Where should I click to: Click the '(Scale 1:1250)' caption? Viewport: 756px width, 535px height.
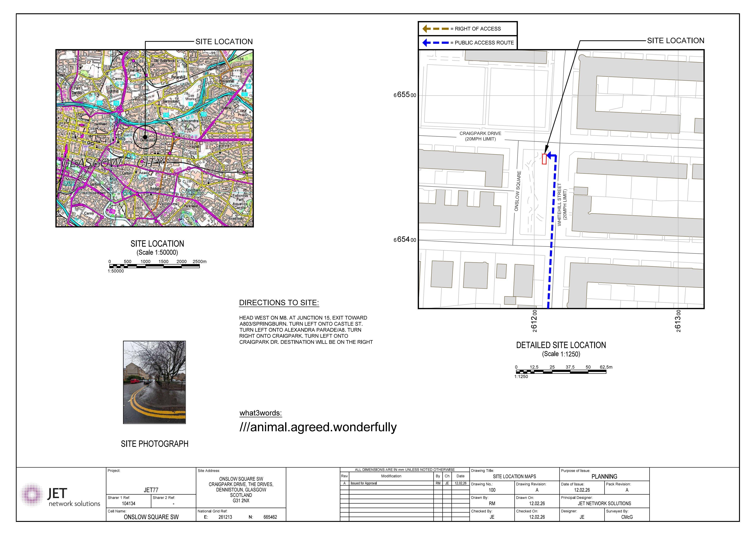click(561, 354)
